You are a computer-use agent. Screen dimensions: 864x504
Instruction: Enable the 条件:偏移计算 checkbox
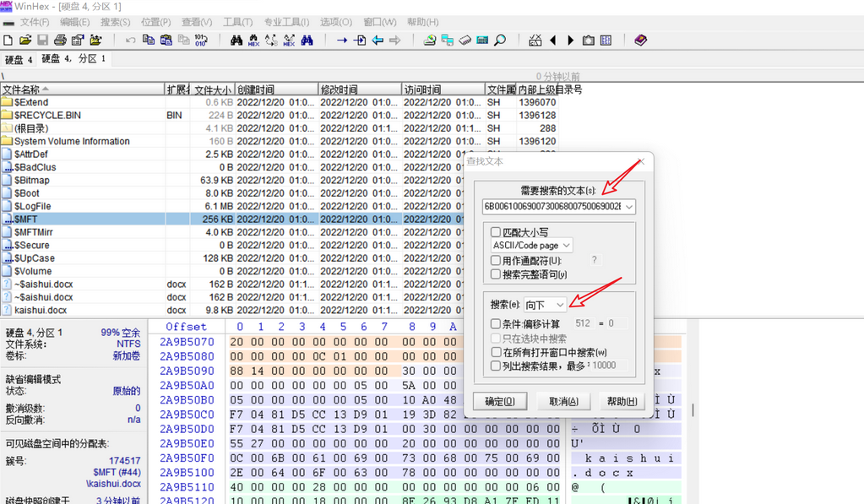coord(496,323)
